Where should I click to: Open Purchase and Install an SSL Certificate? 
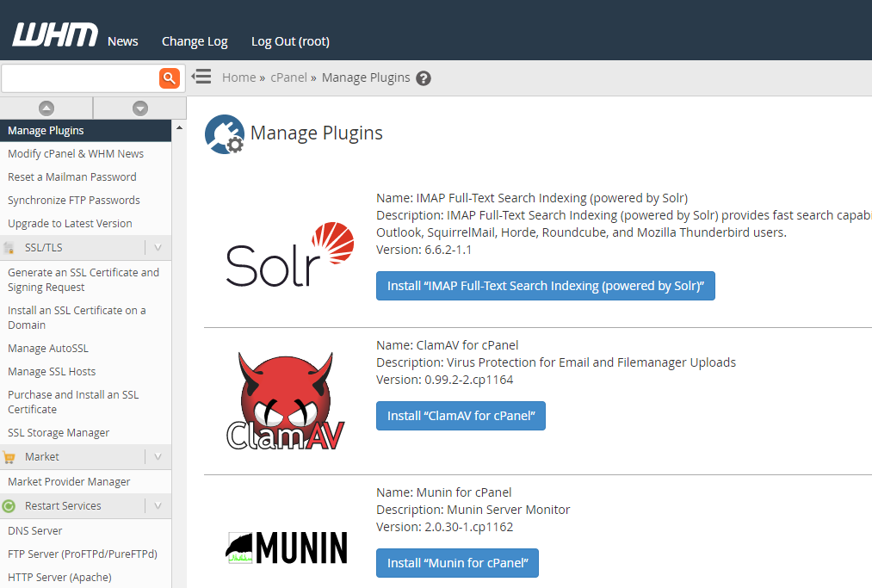click(73, 402)
